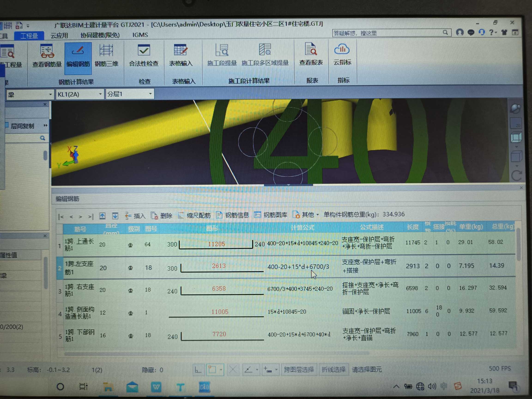This screenshot has height=399, width=532.
Task: Open 表格输入 tool
Action: click(181, 56)
